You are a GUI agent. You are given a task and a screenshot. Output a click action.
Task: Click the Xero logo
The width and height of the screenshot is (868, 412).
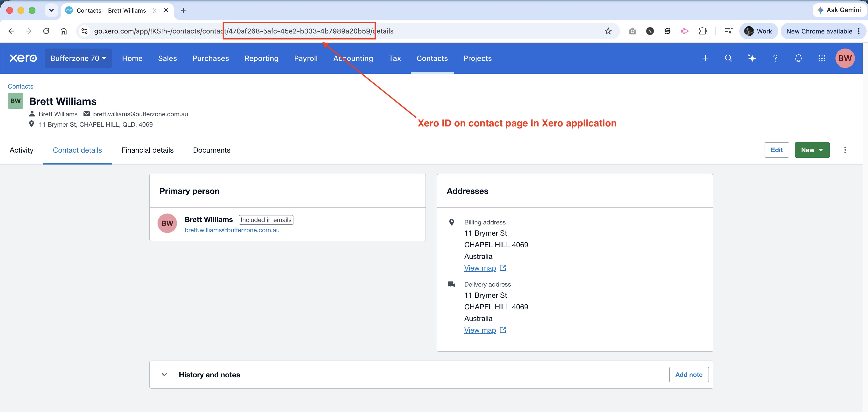[23, 58]
